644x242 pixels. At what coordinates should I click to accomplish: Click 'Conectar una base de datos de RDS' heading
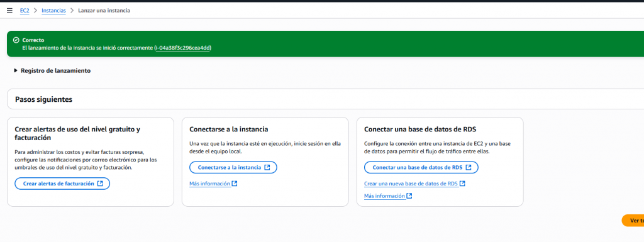(x=420, y=129)
